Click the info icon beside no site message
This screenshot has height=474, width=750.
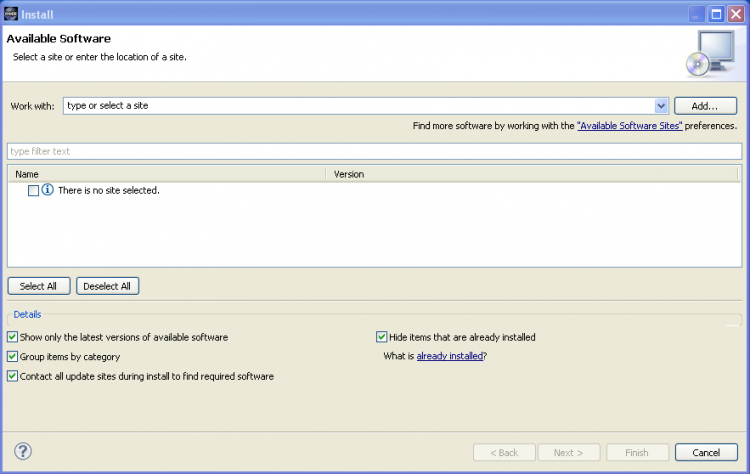(x=47, y=190)
